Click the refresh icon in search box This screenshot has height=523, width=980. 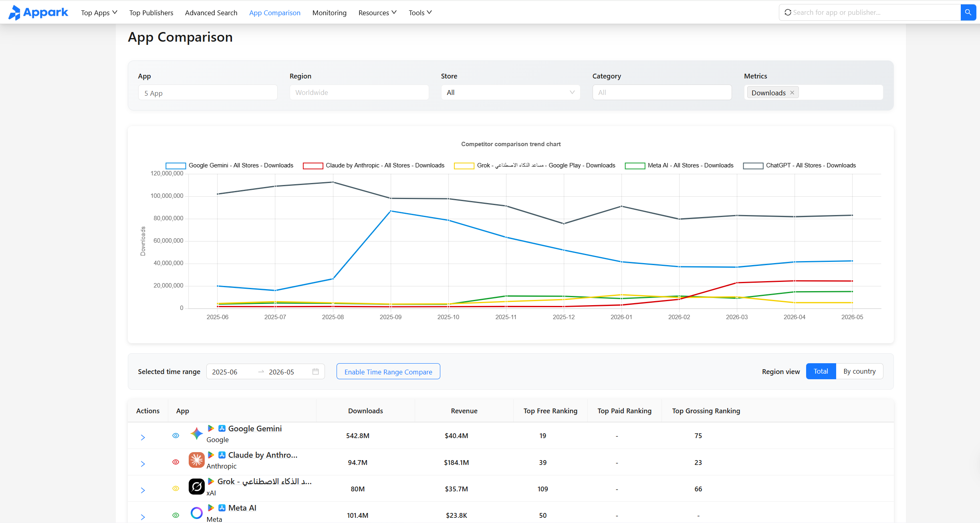(x=788, y=12)
